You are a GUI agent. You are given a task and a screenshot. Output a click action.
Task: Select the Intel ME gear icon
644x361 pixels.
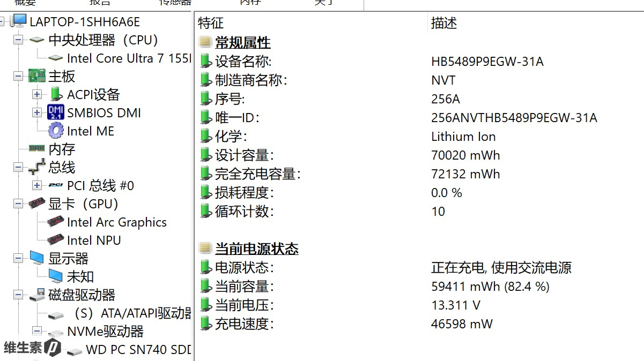pos(56,131)
